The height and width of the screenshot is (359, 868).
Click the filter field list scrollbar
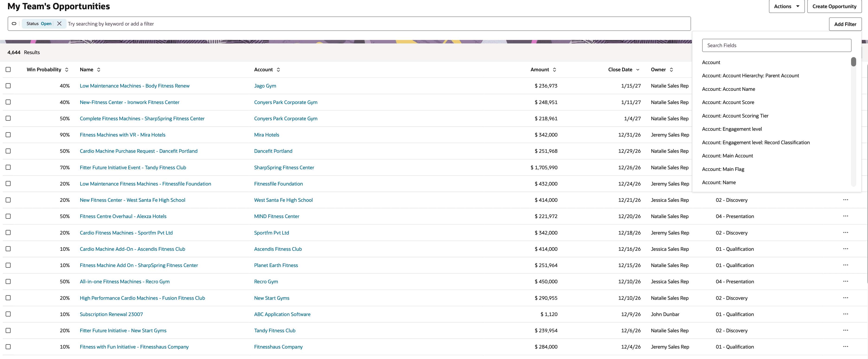pos(853,62)
